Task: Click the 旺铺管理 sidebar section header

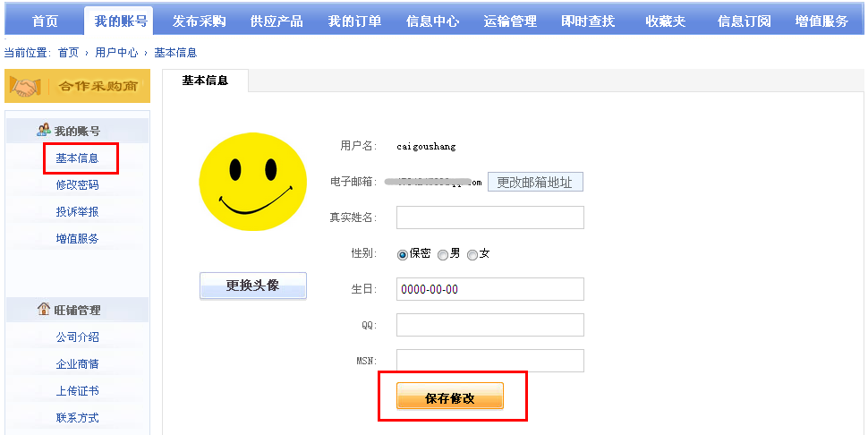Action: tap(78, 310)
